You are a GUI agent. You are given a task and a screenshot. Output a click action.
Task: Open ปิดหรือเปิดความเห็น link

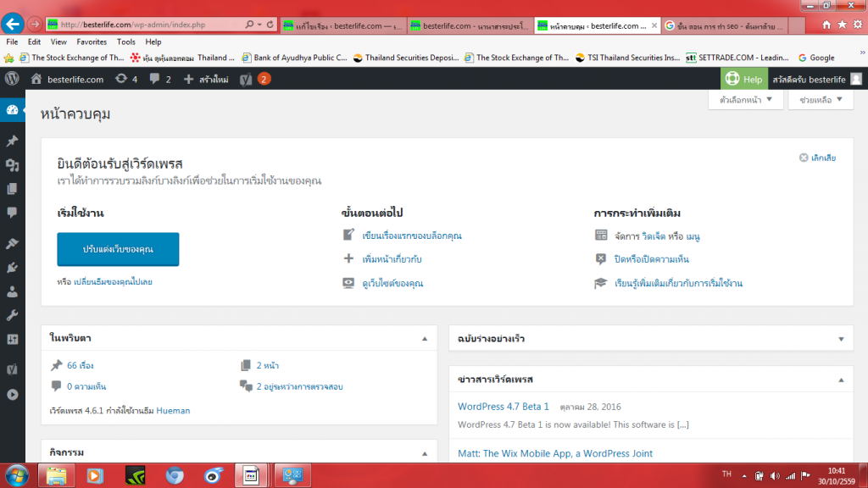(652, 259)
